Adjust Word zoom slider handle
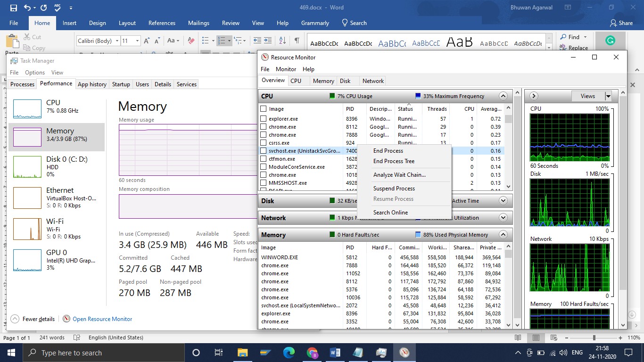 click(594, 337)
